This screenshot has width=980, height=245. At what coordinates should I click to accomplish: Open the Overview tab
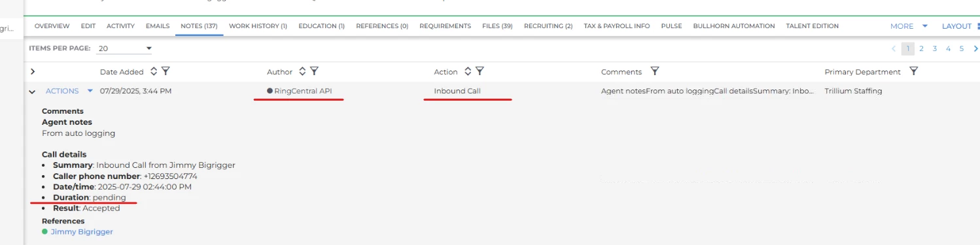[x=52, y=26]
